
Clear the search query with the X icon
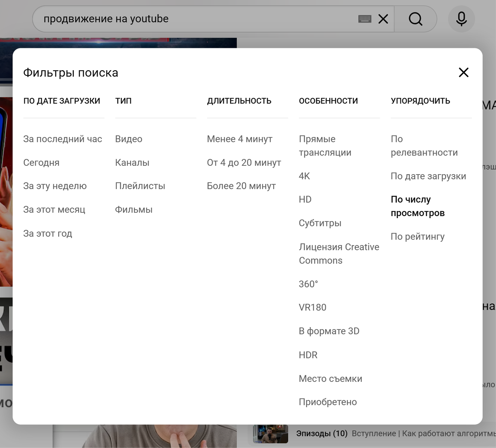pyautogui.click(x=383, y=19)
